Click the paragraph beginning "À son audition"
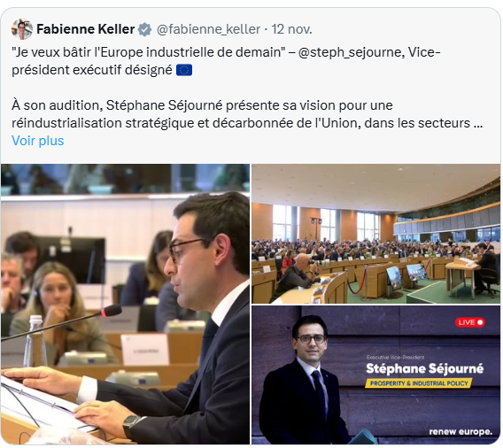 tap(247, 114)
